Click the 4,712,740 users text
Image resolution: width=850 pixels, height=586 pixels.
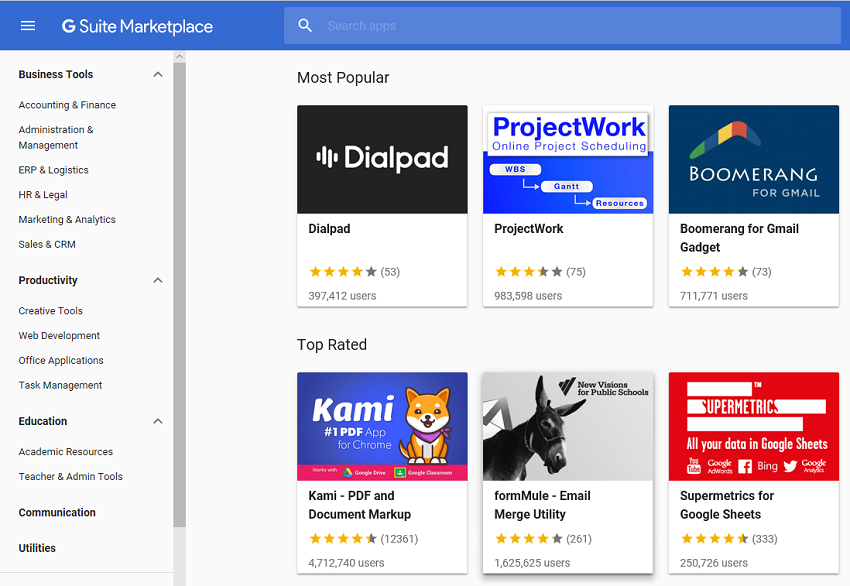pos(346,563)
